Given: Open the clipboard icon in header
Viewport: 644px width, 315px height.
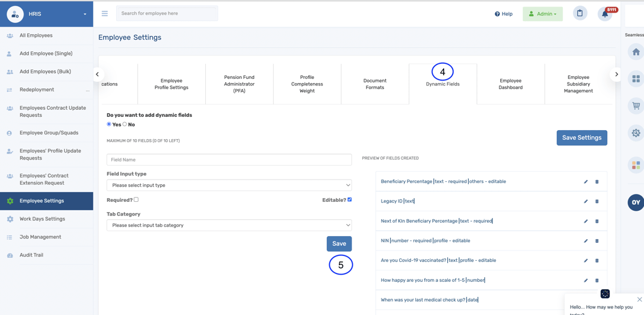Looking at the screenshot, I should (580, 14).
